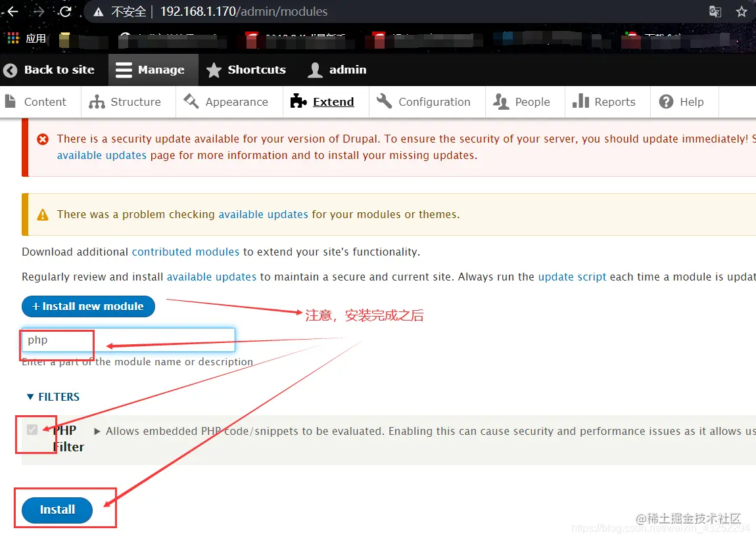Click the browser forward arrow
This screenshot has width=756, height=540.
coord(39,12)
